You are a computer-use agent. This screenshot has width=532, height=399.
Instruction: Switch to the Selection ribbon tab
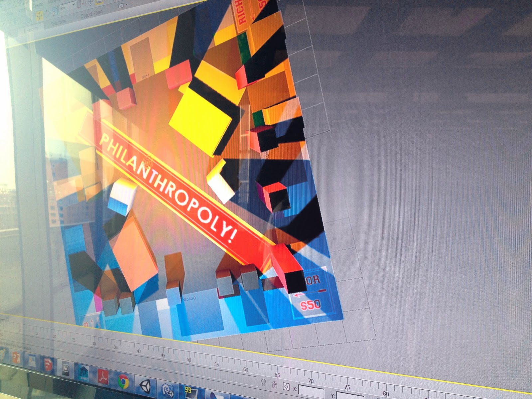coord(58,23)
